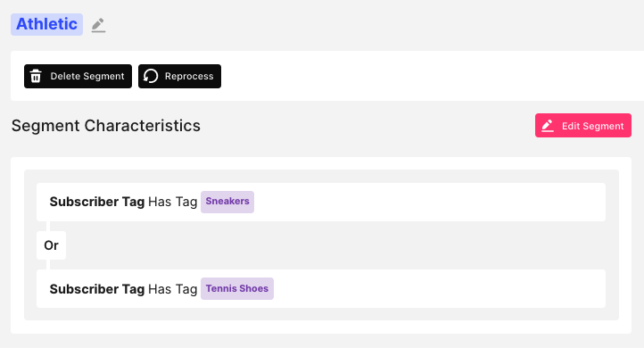Click the circular arrow reprocess icon
This screenshot has height=348, width=644.
pos(151,76)
